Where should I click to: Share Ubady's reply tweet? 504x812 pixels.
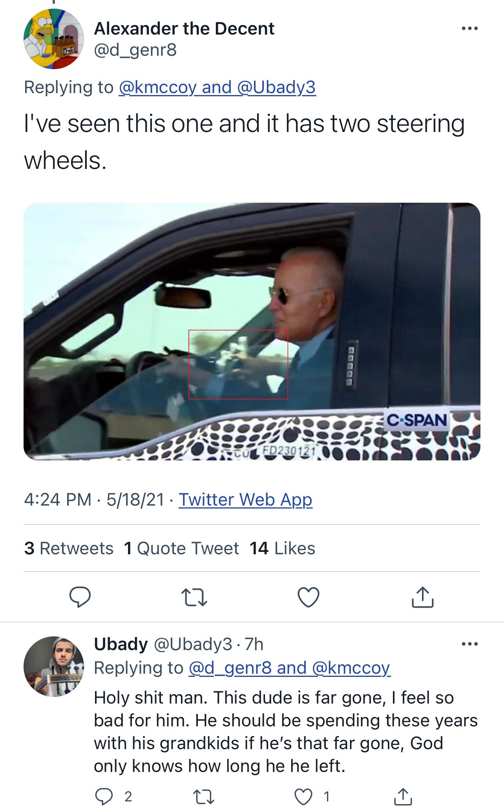point(403,796)
